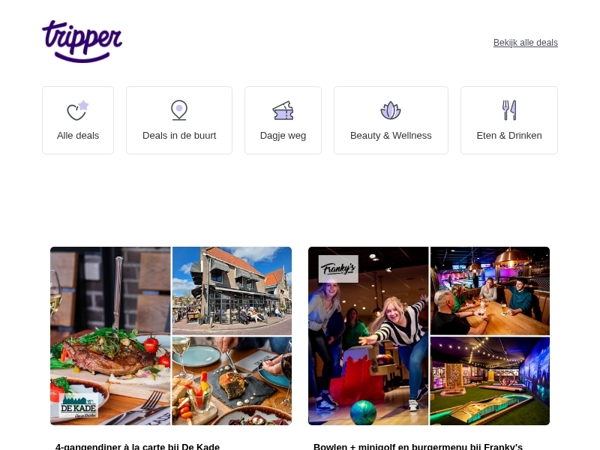The image size is (600, 450).
Task: Click the Franky's logo badge
Action: click(x=338, y=269)
